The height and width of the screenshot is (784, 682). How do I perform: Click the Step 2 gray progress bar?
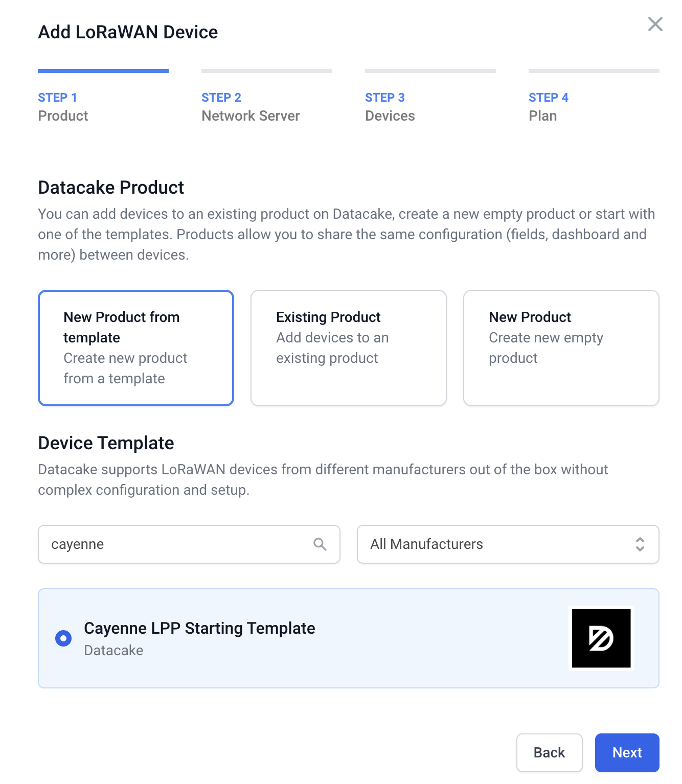[x=267, y=71]
